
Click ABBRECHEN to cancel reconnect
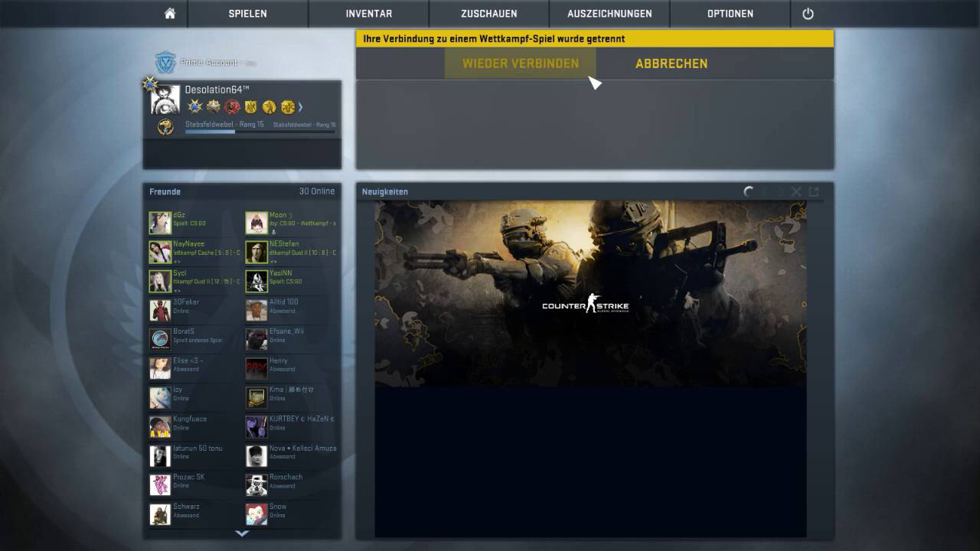(x=671, y=64)
